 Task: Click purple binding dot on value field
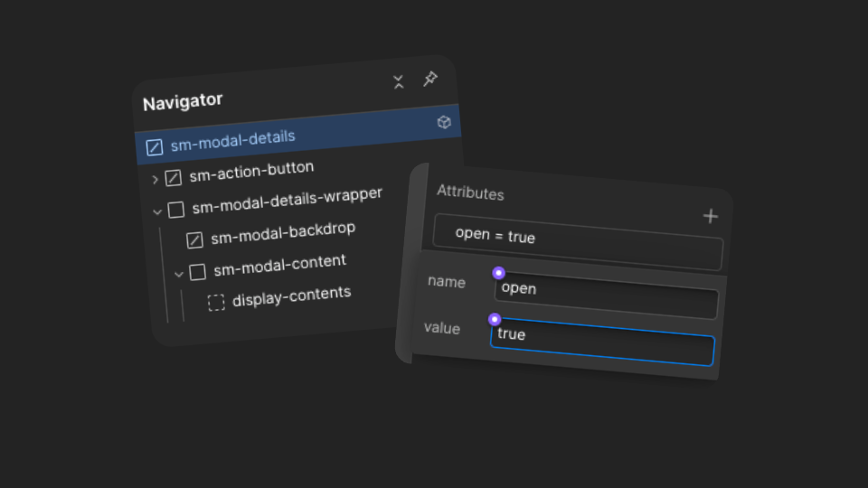click(x=495, y=319)
